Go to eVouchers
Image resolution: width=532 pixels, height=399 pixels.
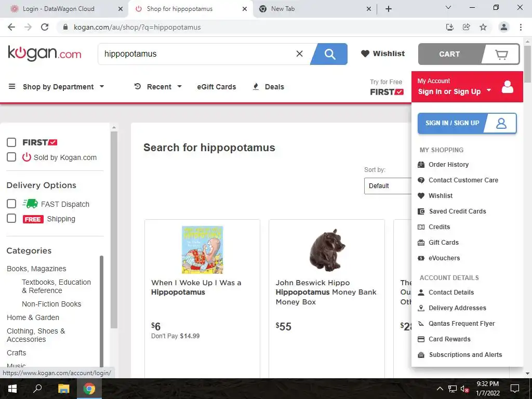tap(438, 258)
